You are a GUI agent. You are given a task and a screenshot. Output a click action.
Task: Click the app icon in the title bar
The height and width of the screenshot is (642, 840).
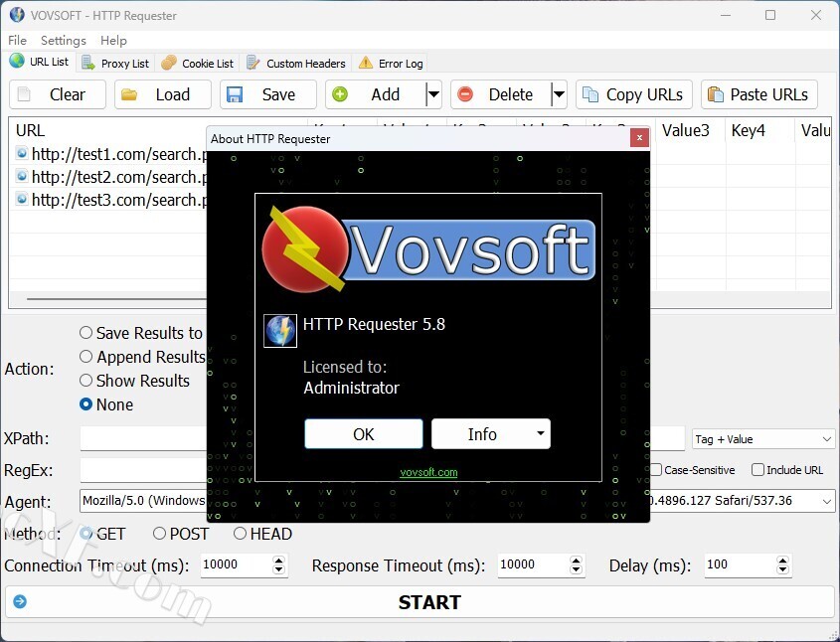pos(17,15)
